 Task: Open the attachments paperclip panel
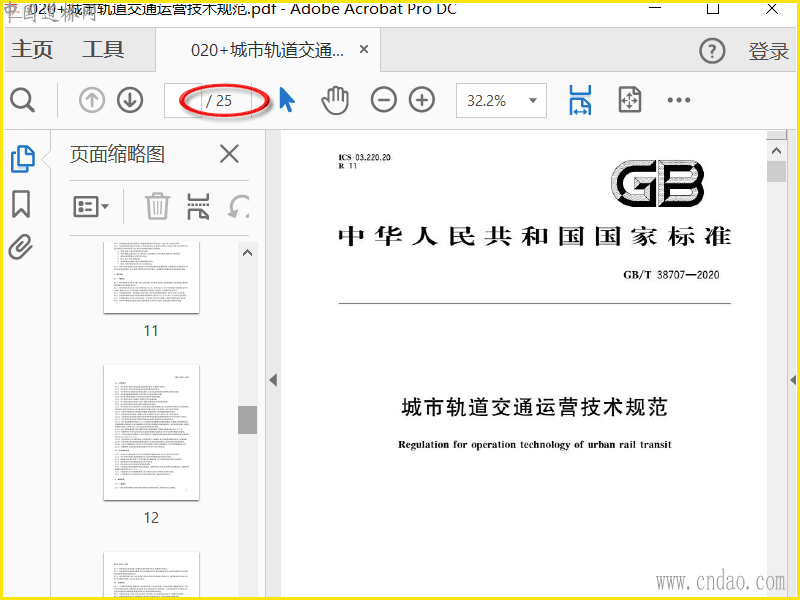point(21,247)
